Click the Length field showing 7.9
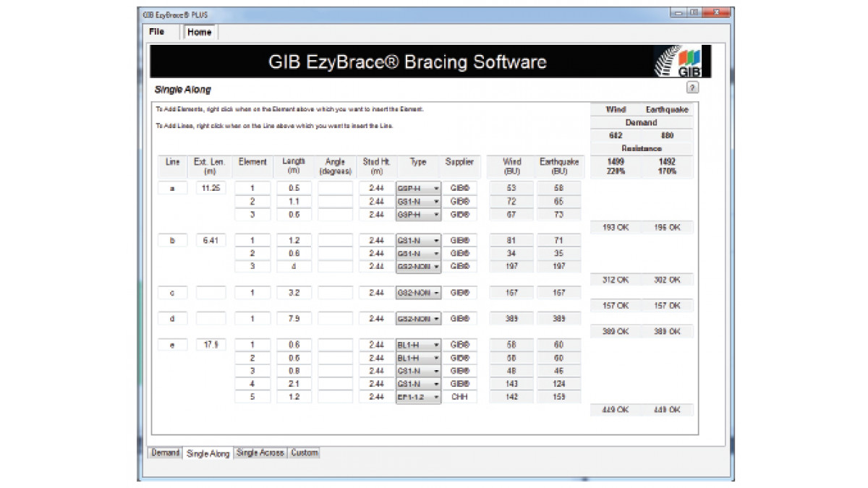The width and height of the screenshot is (868, 488). pos(294,319)
